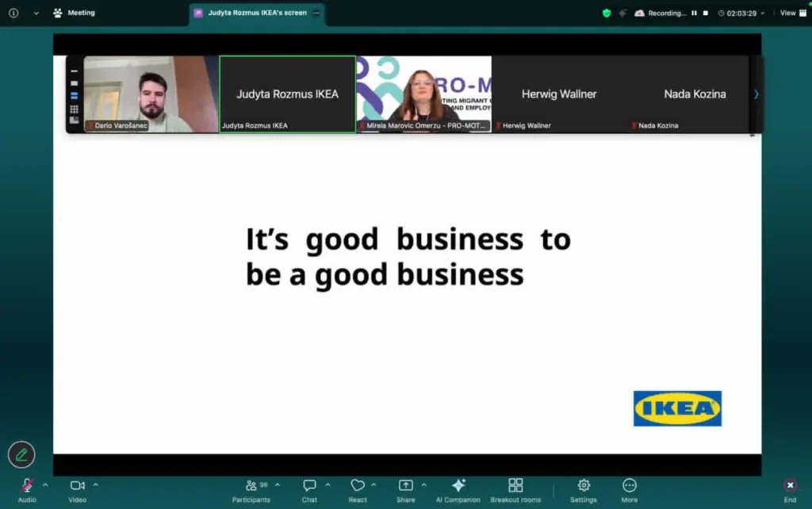This screenshot has height=509, width=812.
Task: Start sharing with the Share icon
Action: coord(405,486)
